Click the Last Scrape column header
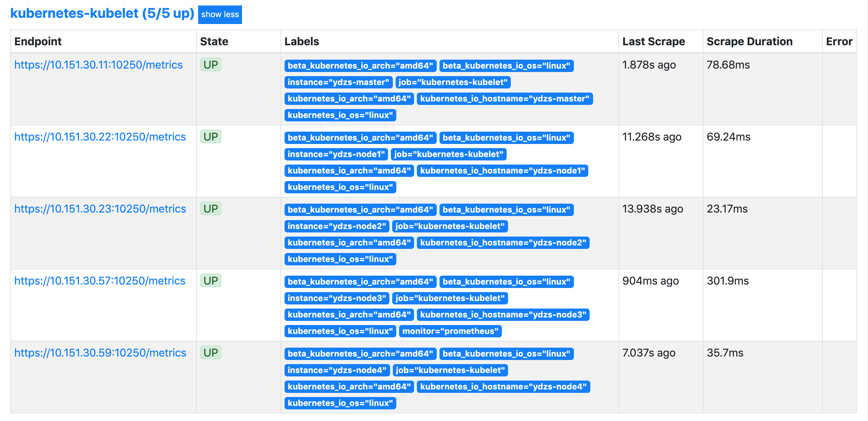The width and height of the screenshot is (868, 421). pyautogui.click(x=653, y=41)
